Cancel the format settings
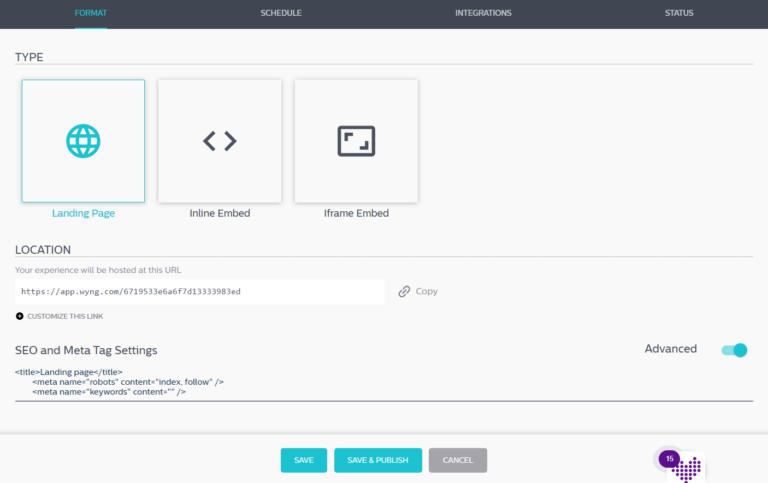768x483 pixels. [458, 460]
